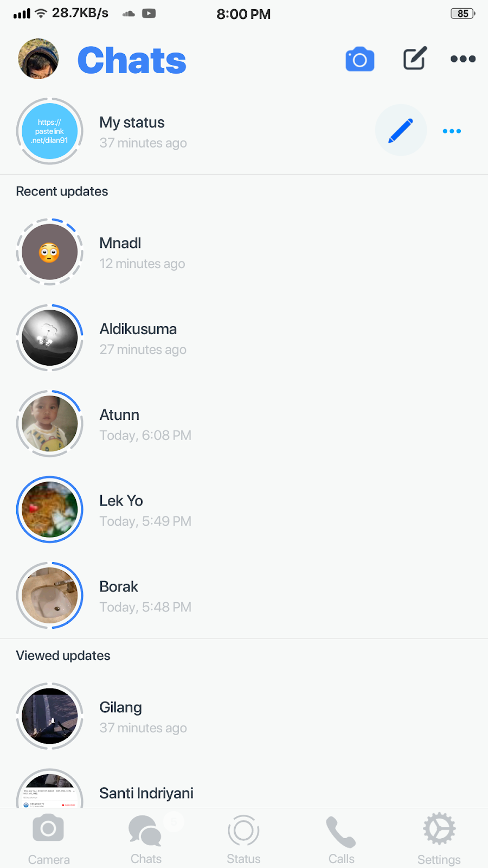The width and height of the screenshot is (488, 868).
Task: Tap the pencil edit status button
Action: [x=401, y=130]
